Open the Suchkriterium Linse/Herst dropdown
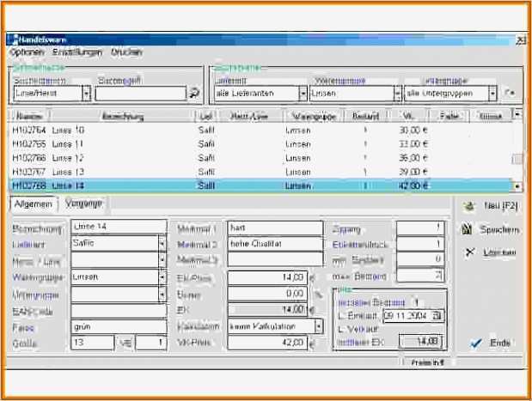The width and height of the screenshot is (532, 401). [87, 94]
